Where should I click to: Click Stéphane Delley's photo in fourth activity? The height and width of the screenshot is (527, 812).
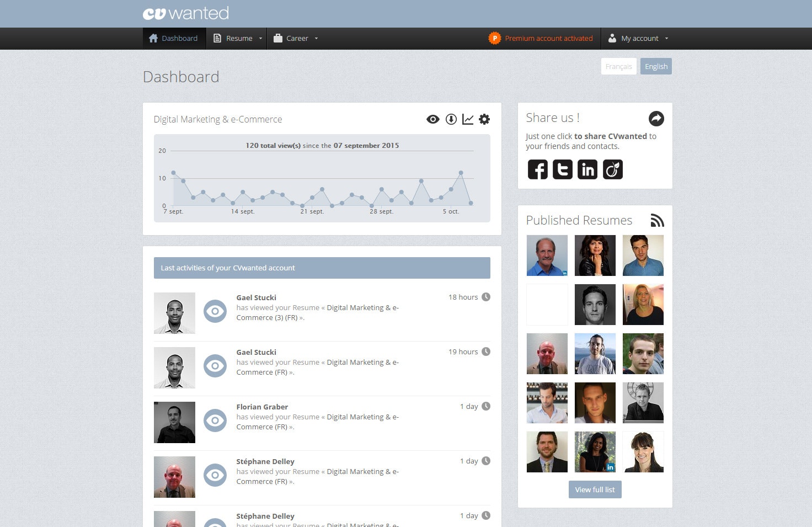point(174,477)
